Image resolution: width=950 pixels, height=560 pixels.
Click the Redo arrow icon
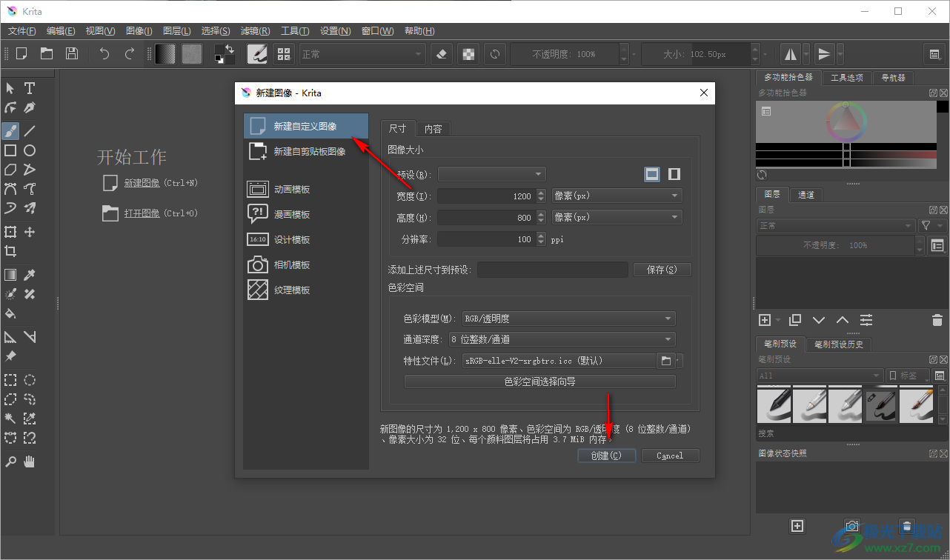(x=130, y=53)
